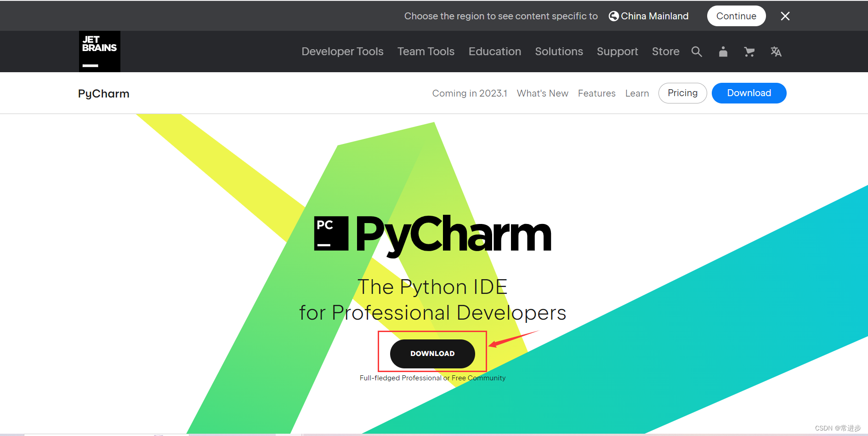Expand the Developer Tools menu

(x=342, y=52)
